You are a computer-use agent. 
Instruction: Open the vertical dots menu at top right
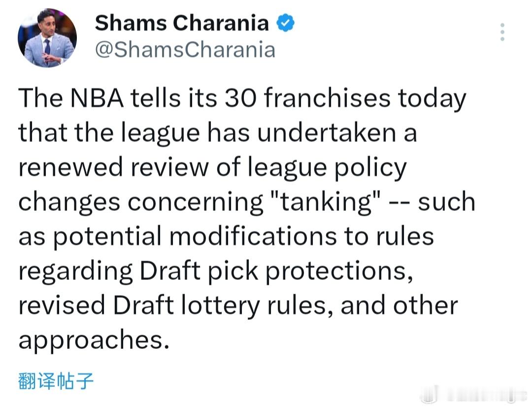pyautogui.click(x=502, y=33)
